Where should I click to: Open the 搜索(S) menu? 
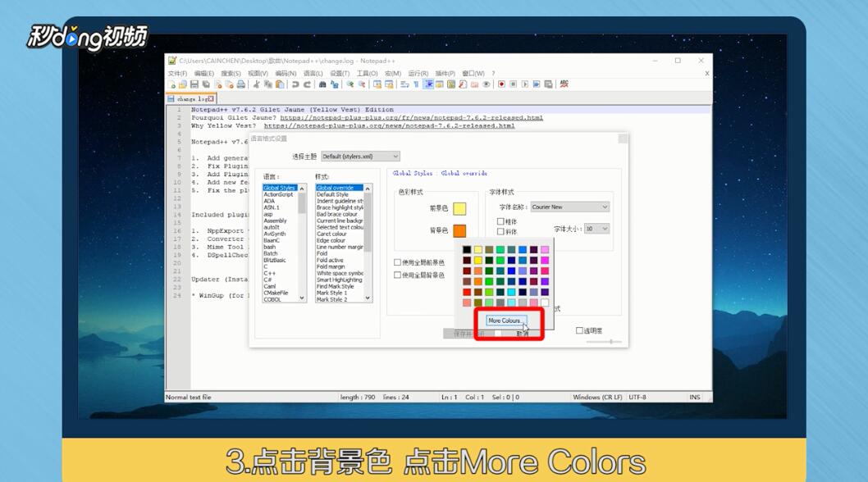click(231, 73)
